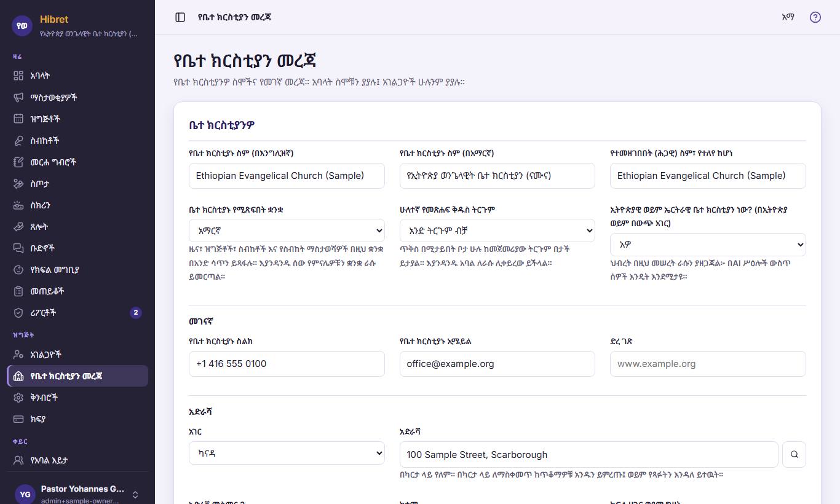The image size is (840, 504).
Task: Switch language using the አማ button
Action: [x=788, y=17]
